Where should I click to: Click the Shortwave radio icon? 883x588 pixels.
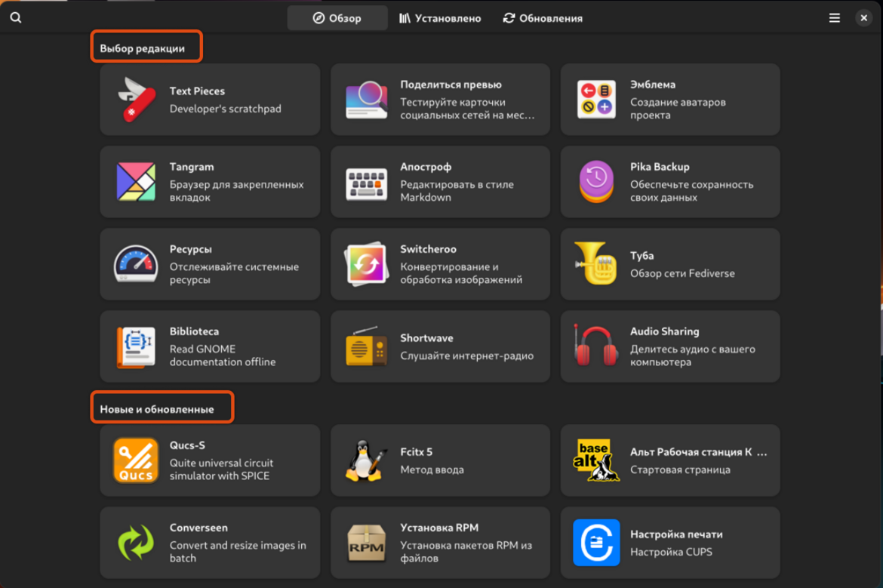[367, 346]
